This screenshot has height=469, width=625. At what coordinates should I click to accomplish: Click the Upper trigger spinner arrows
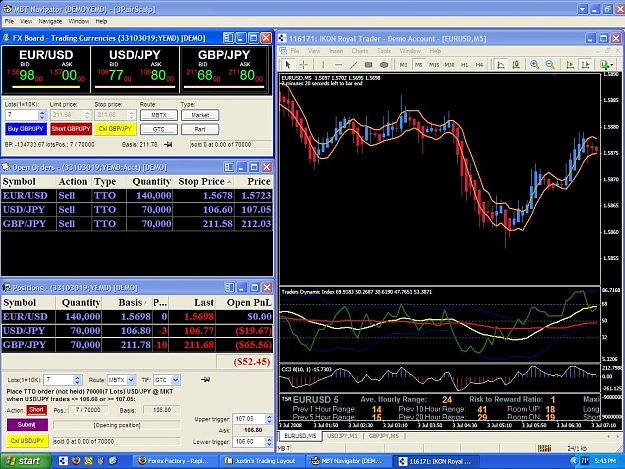pos(269,419)
